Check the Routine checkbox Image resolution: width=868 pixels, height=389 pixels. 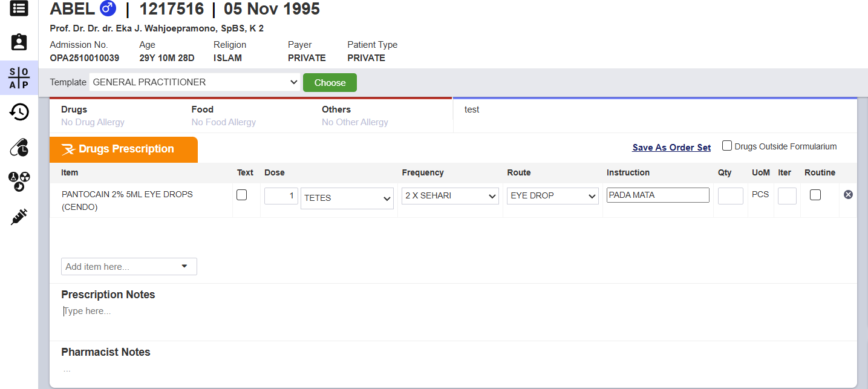click(815, 195)
